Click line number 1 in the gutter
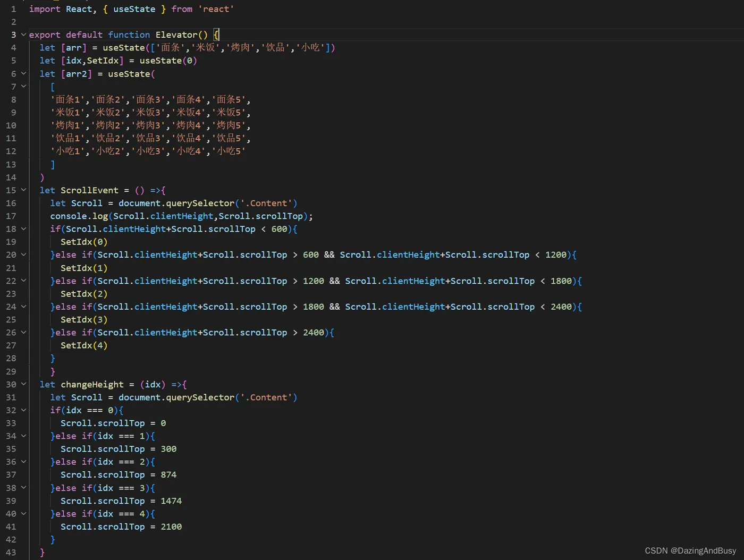This screenshot has width=744, height=560. coord(13,9)
